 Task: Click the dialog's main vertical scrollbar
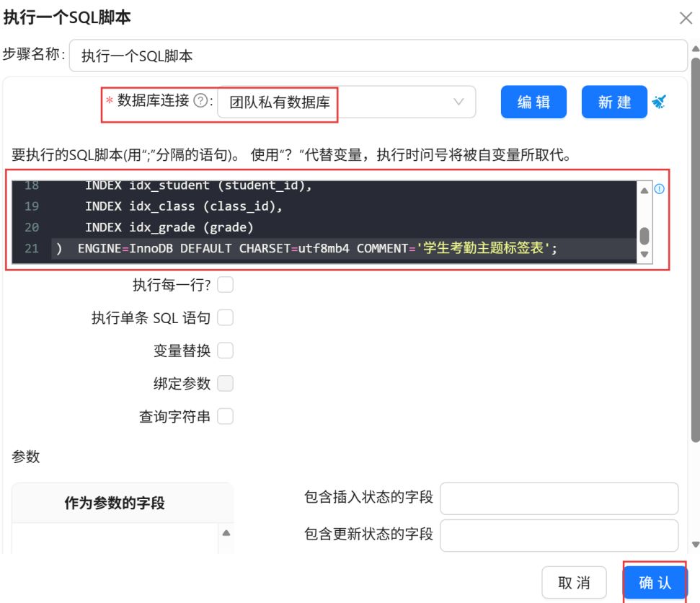click(695, 250)
